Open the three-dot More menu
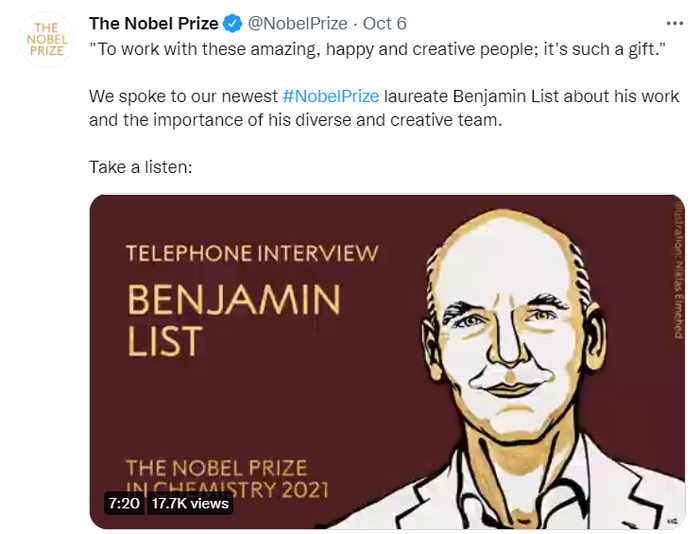 (677, 23)
